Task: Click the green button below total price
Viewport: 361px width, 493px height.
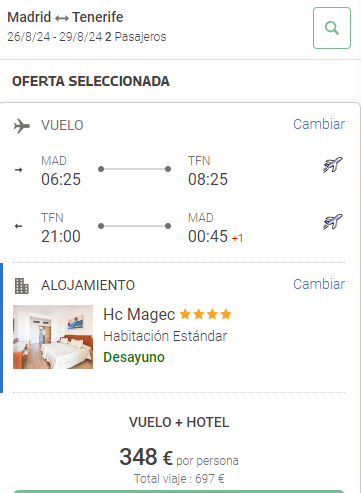Action: pos(179,491)
